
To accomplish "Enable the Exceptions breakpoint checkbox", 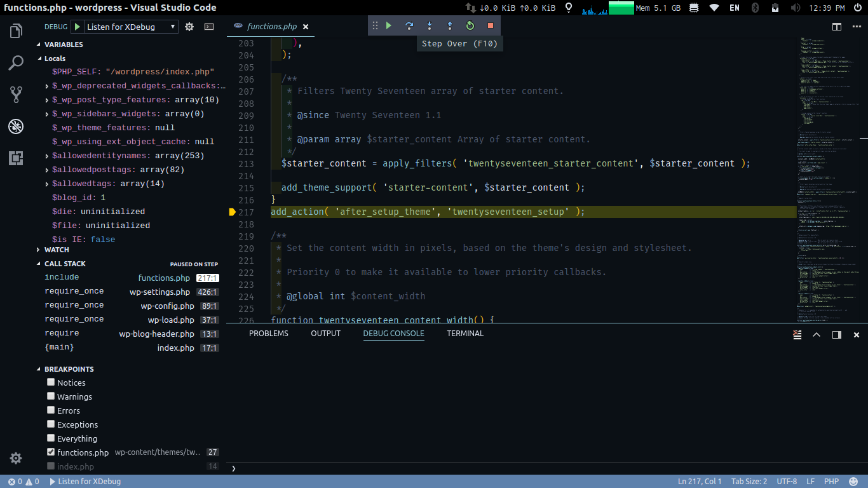I will [x=50, y=424].
